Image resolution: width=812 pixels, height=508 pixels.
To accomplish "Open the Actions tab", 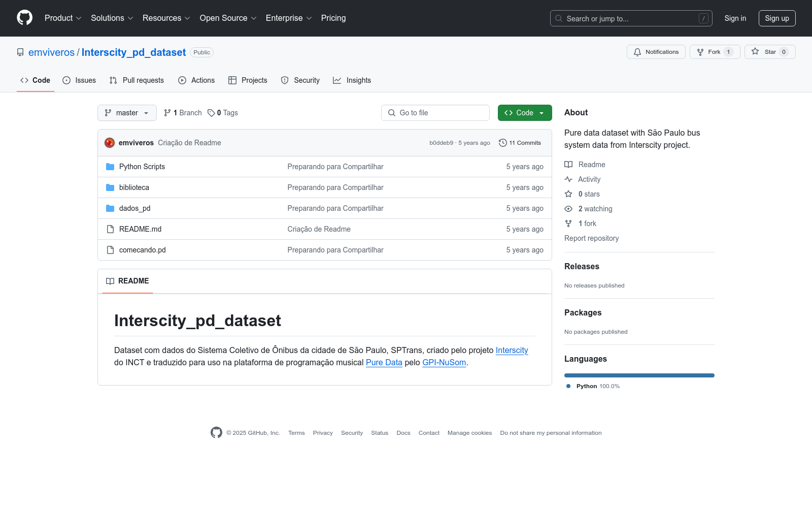I will [196, 80].
